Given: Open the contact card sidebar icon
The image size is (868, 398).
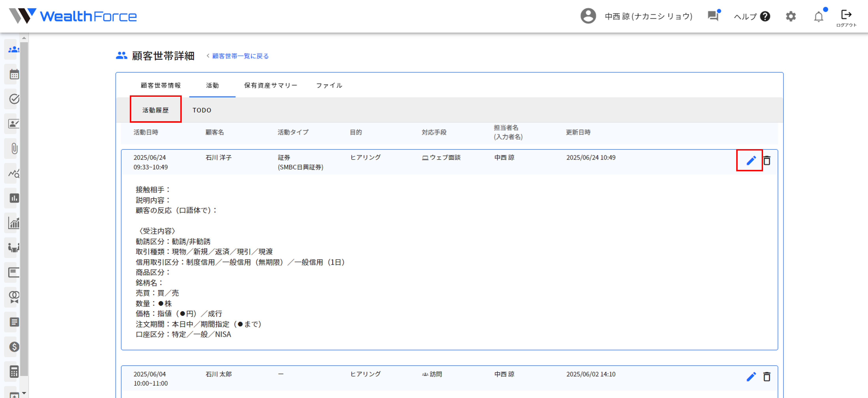Looking at the screenshot, I should click(14, 124).
